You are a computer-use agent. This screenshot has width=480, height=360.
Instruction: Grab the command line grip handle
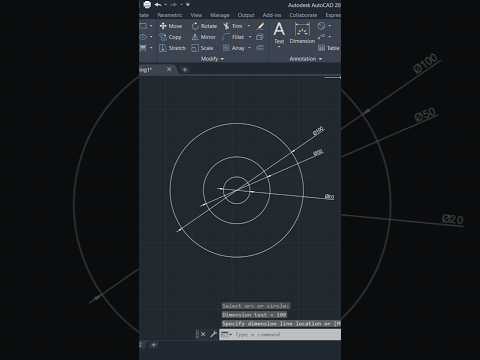197,334
